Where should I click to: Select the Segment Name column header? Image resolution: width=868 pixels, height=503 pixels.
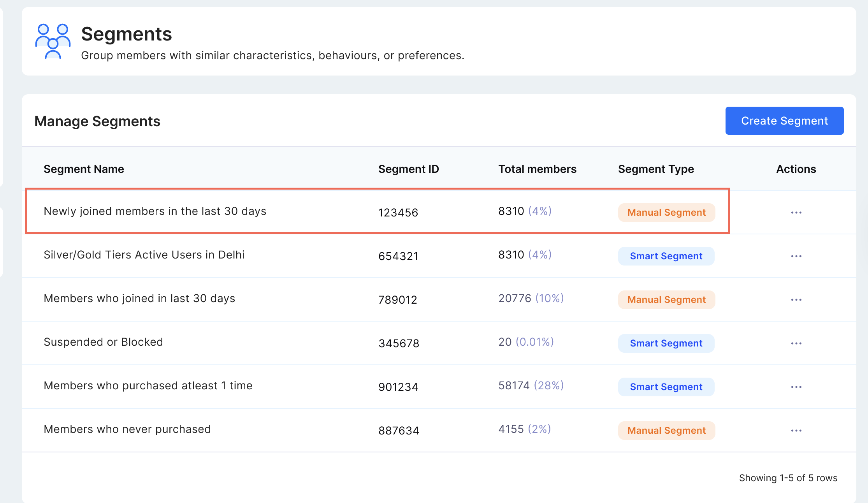coord(84,169)
